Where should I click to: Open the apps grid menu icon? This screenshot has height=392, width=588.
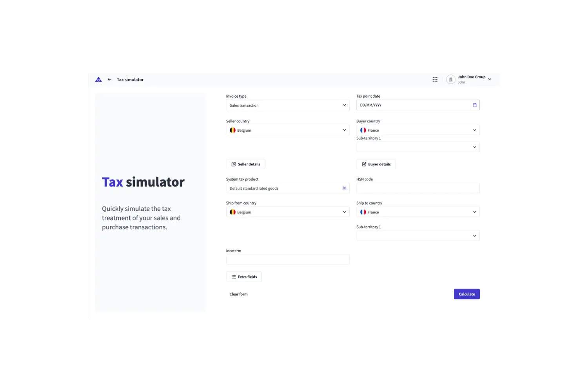click(435, 80)
